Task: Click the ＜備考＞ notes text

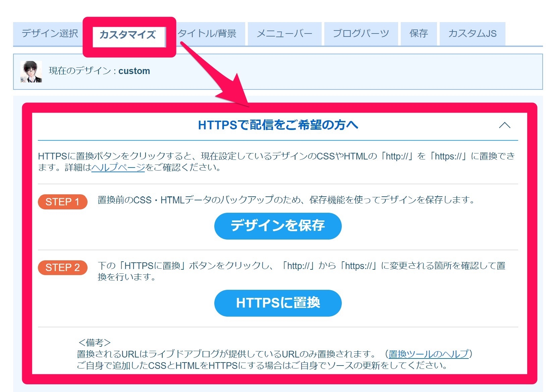Action: [93, 343]
